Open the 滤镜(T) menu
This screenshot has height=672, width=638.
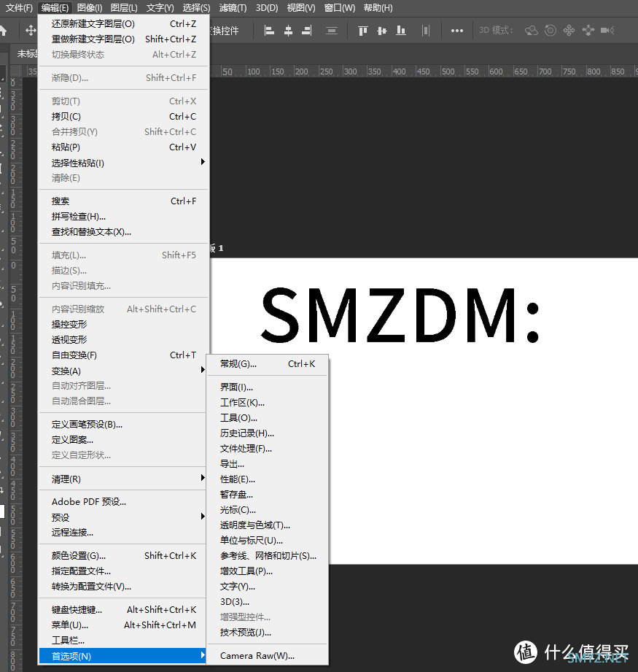coord(233,8)
